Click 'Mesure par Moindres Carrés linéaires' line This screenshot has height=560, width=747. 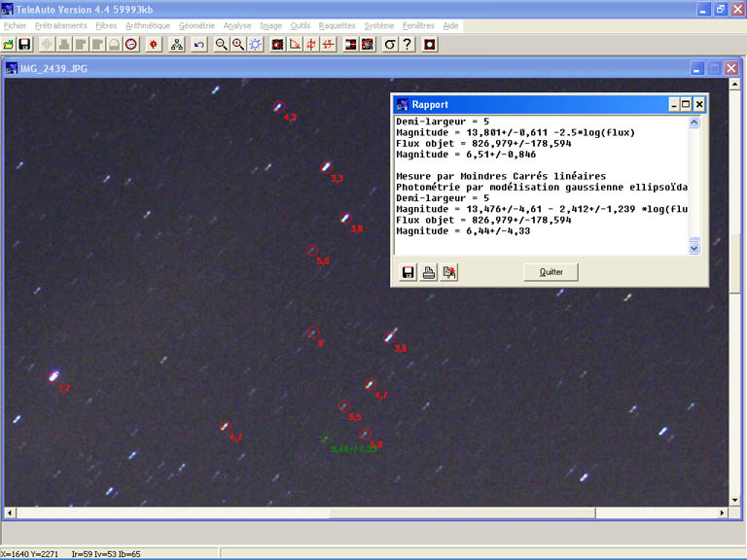click(x=501, y=176)
